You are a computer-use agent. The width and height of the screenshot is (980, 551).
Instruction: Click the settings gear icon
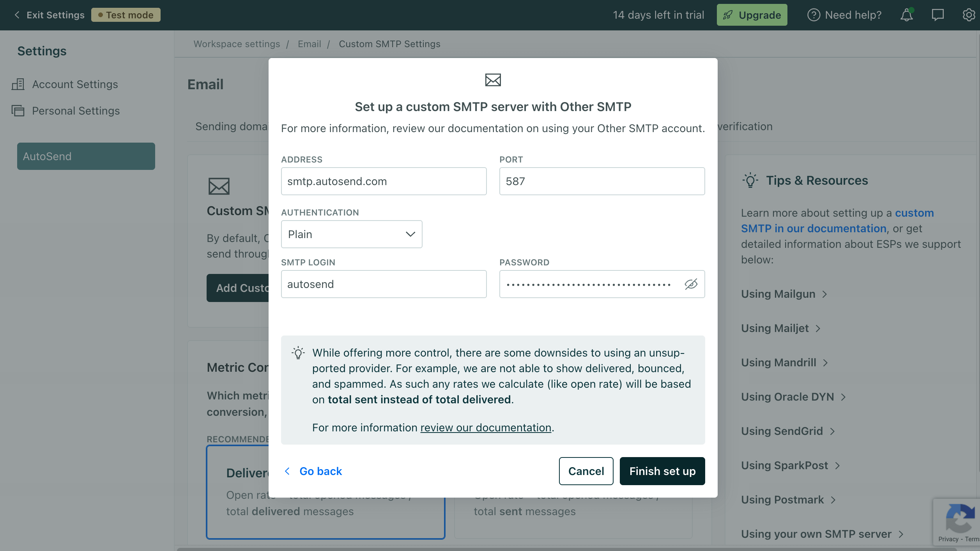click(968, 15)
